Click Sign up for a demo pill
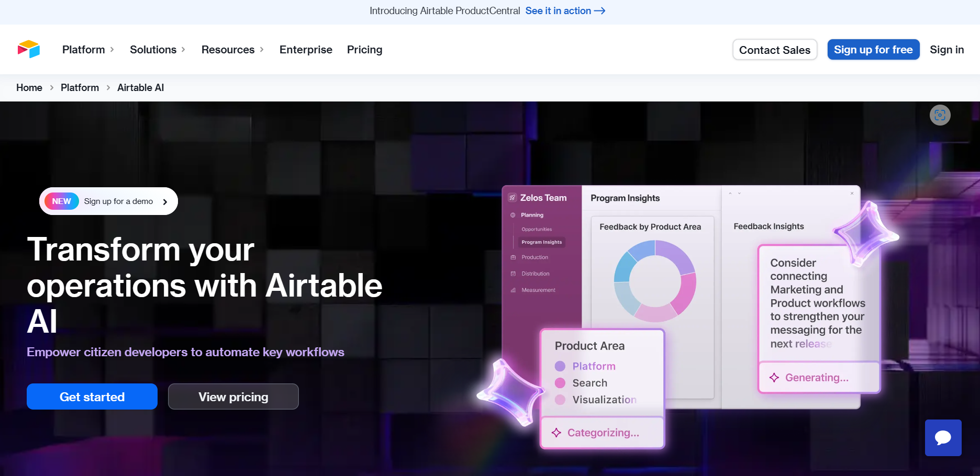 108,201
